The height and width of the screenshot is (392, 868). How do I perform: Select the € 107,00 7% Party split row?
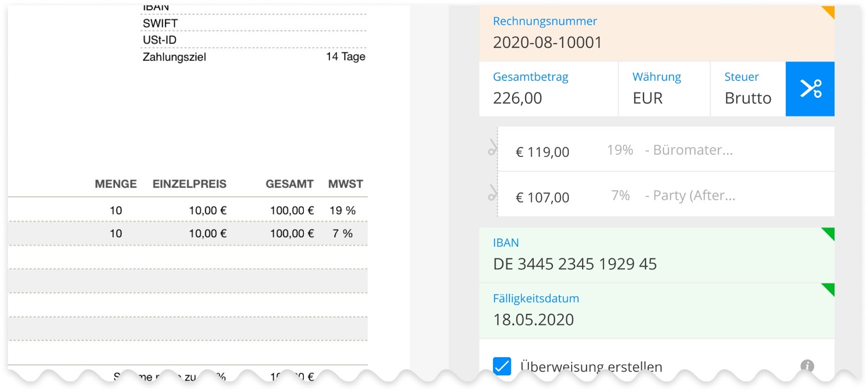click(666, 194)
